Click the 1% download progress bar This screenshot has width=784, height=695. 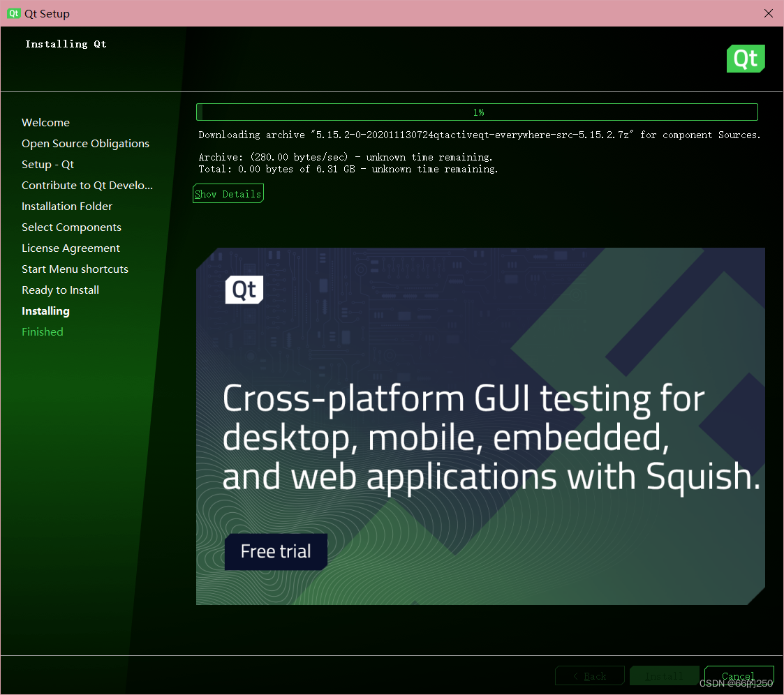pos(477,112)
